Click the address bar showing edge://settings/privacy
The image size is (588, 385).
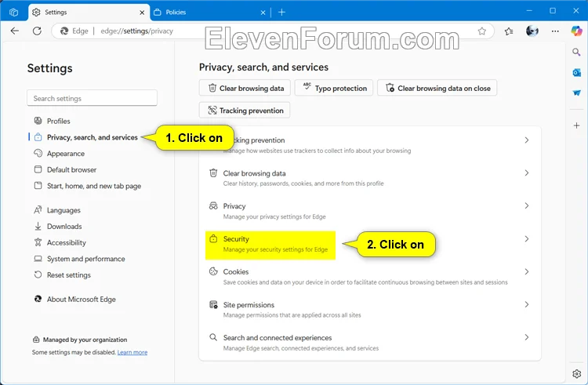(272, 31)
